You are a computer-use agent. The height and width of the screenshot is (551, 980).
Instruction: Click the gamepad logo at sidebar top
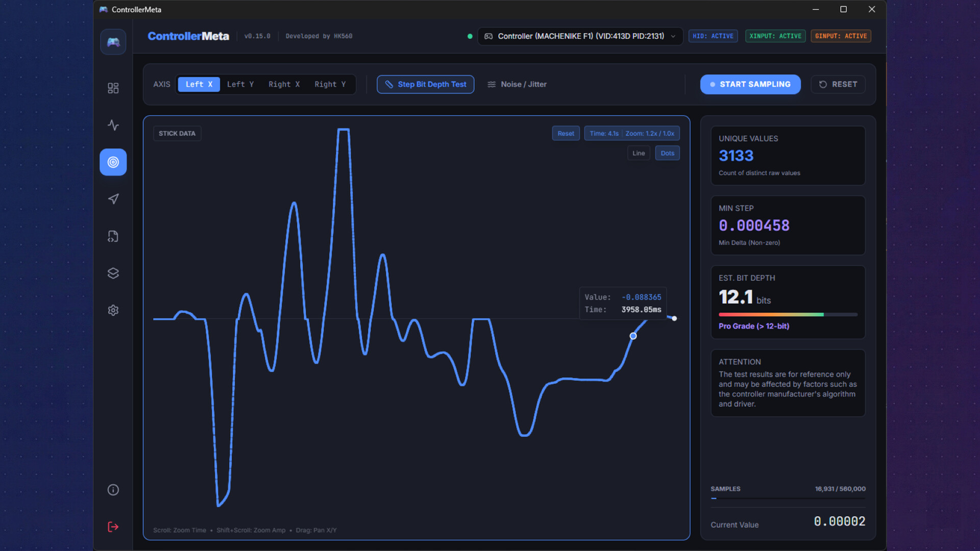[x=113, y=42]
